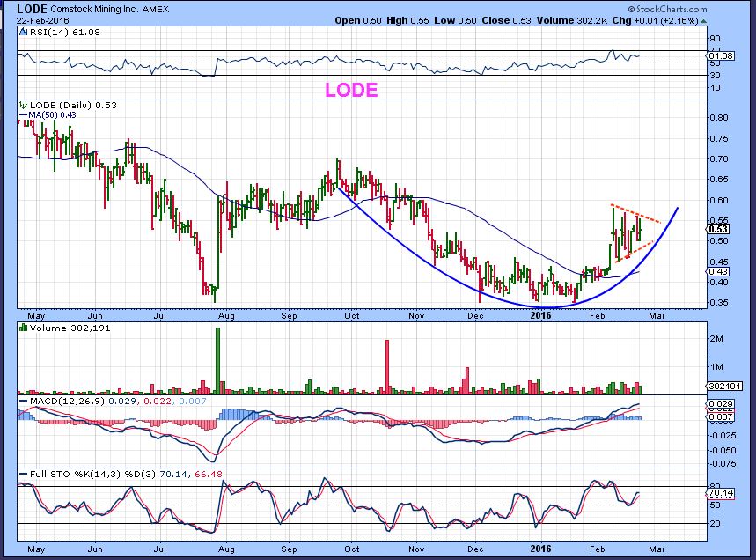Click the Close 0.53 value
The image size is (756, 560).
(506, 21)
